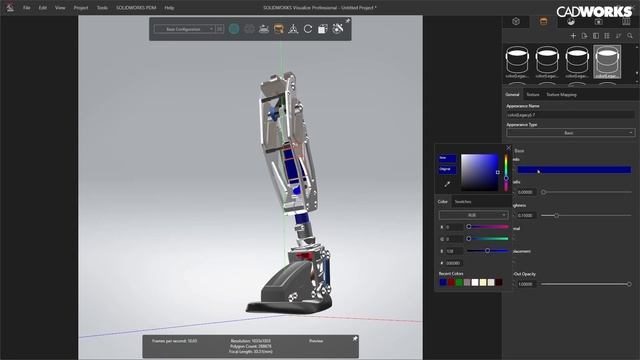640x360 pixels.
Task: Click the sort appearances icon
Action: coord(618,36)
